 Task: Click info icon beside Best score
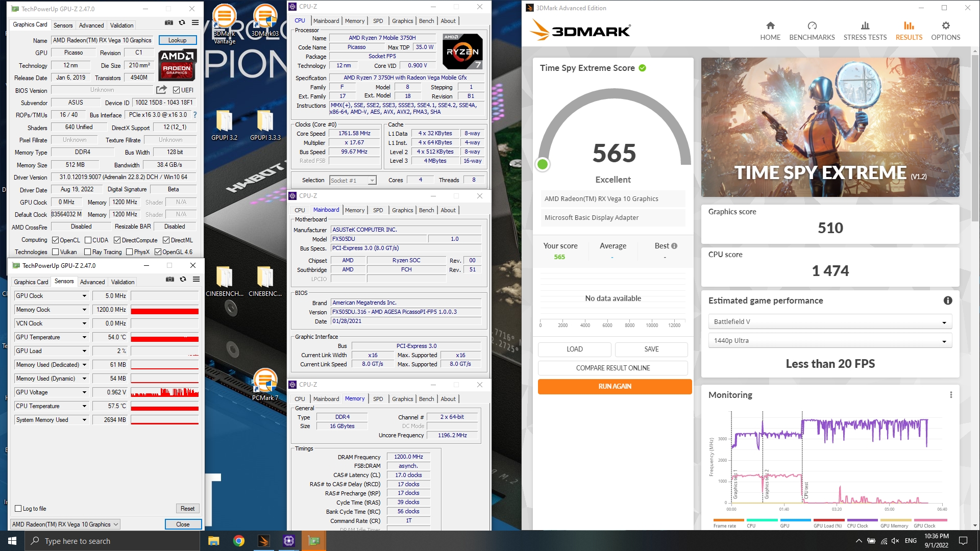click(674, 246)
